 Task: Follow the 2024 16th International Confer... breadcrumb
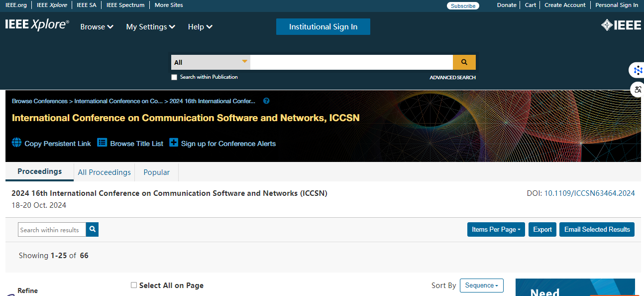[x=213, y=101]
